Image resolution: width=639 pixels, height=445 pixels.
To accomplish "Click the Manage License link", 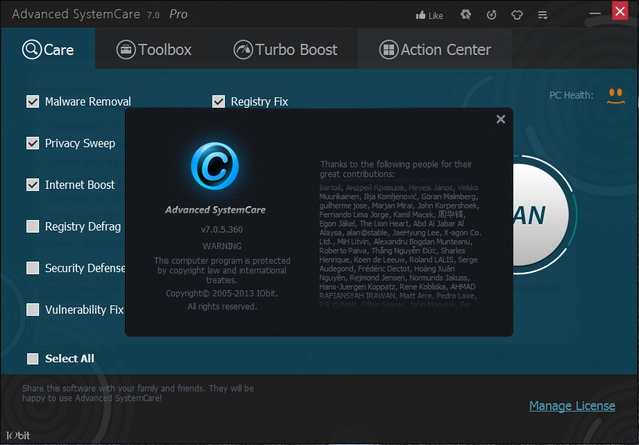I will (572, 406).
